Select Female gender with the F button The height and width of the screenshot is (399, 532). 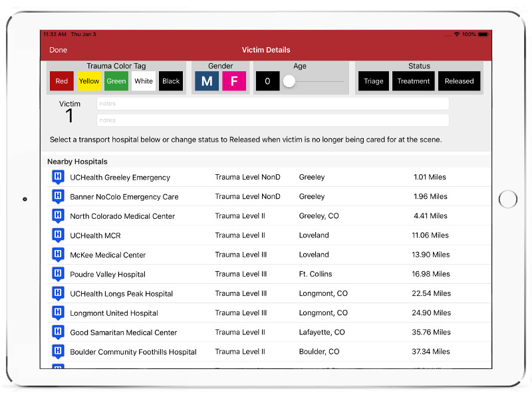234,81
